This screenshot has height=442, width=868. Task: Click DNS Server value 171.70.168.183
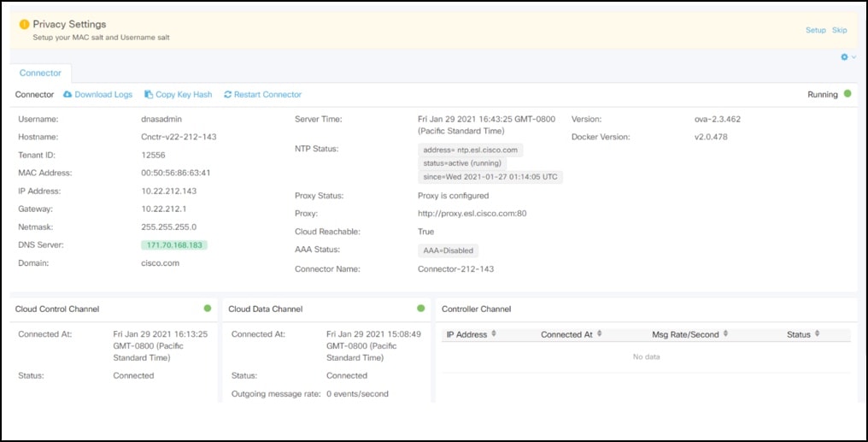tap(174, 245)
